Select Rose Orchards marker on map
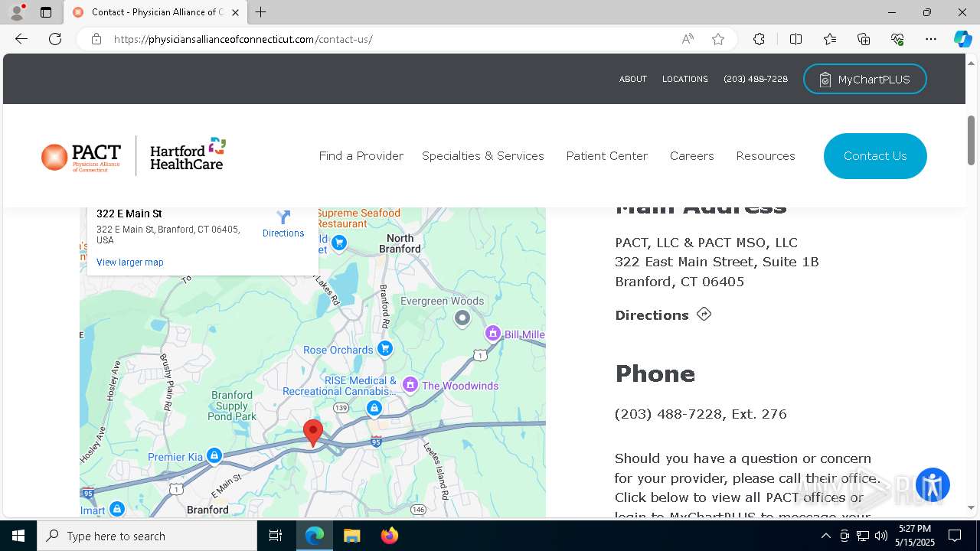 [384, 349]
